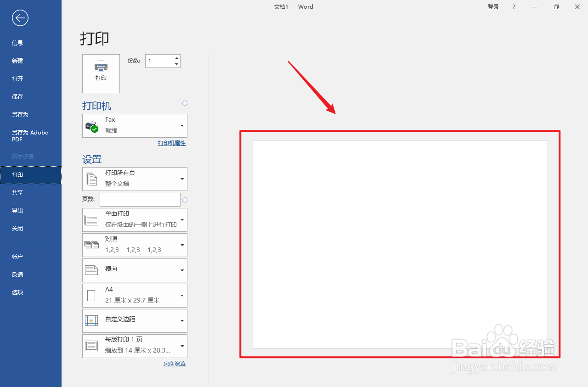Click the big Print button with printer icon
The image size is (588, 387).
(x=101, y=73)
